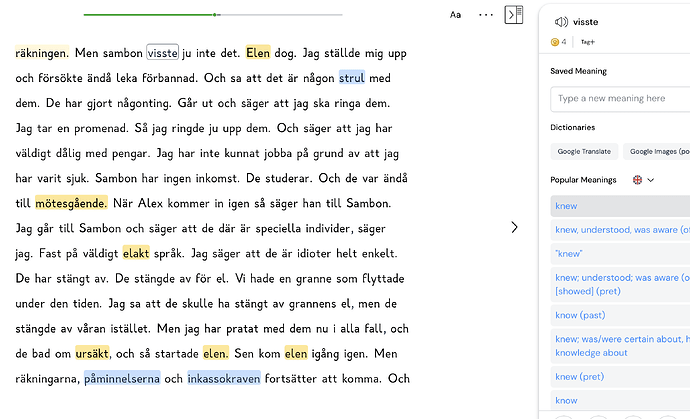The width and height of the screenshot is (690, 419).
Task: Type a new meaning input field
Action: click(620, 99)
